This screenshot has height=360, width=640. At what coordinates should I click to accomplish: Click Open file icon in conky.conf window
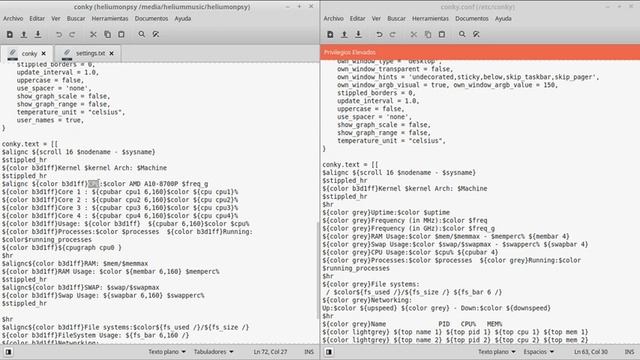344,35
